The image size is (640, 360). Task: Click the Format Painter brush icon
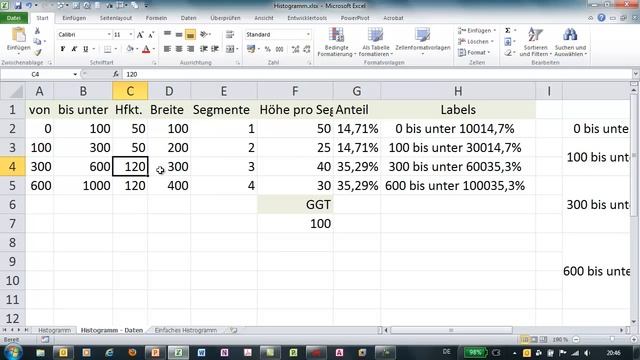click(x=38, y=52)
